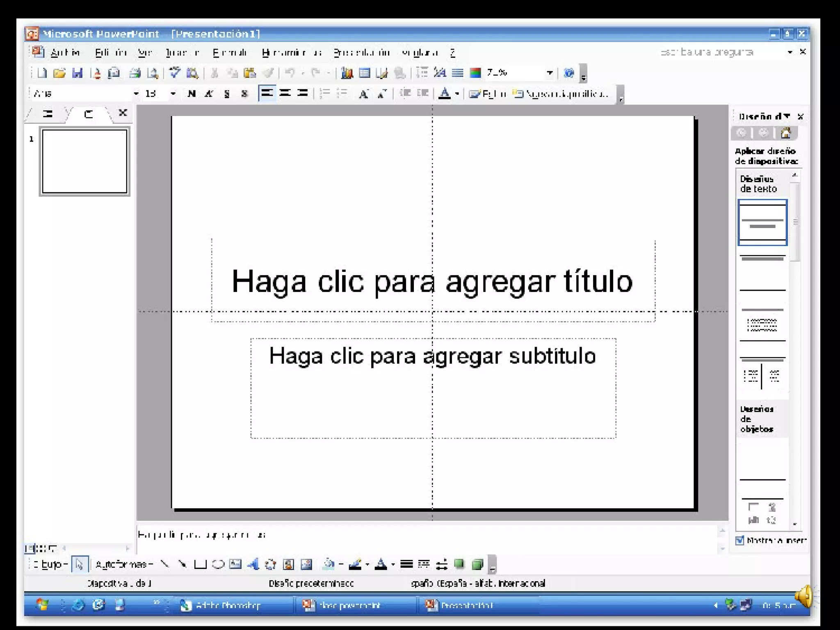Select the Arrow drawing tool
The image size is (840, 630).
pos(183,565)
